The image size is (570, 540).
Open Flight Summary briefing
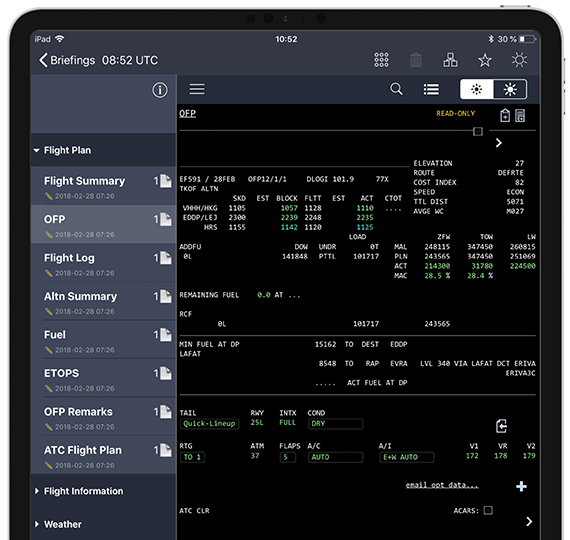coord(104,186)
